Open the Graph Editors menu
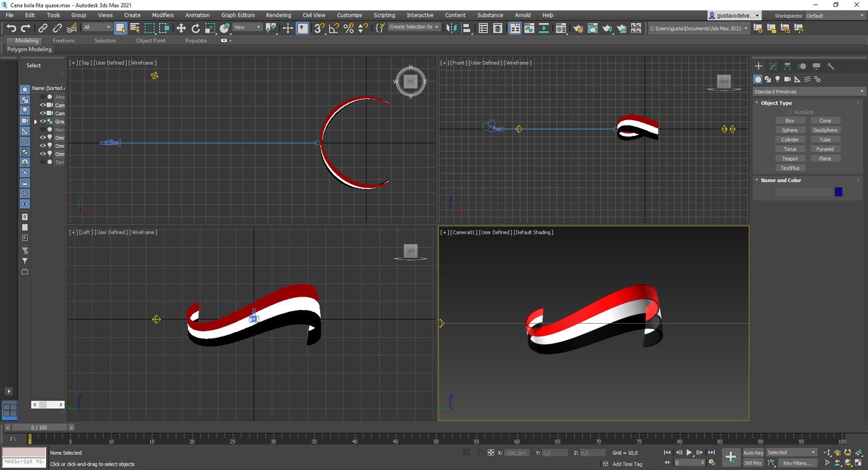 (238, 15)
